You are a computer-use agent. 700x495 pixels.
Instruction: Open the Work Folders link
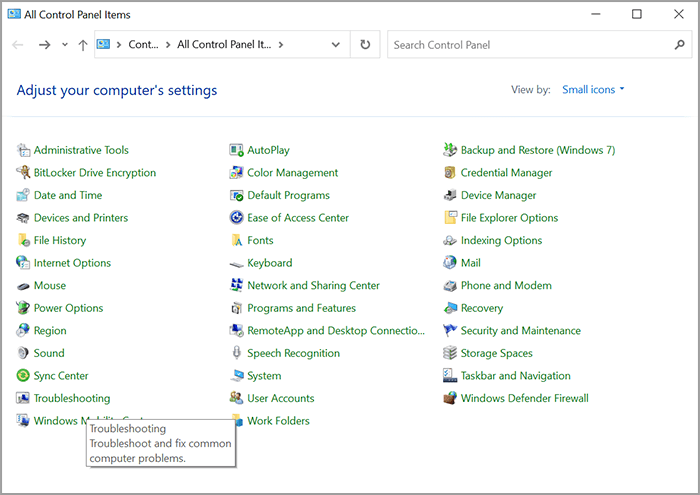278,421
